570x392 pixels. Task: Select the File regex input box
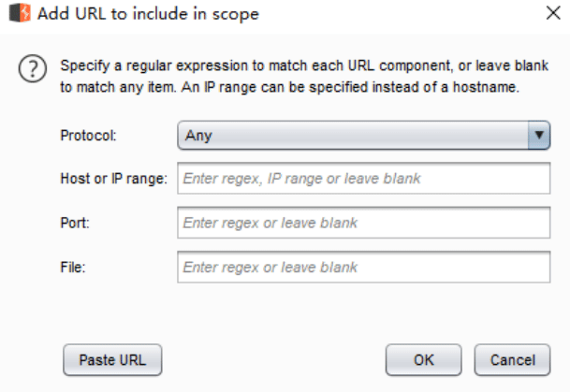click(x=364, y=267)
